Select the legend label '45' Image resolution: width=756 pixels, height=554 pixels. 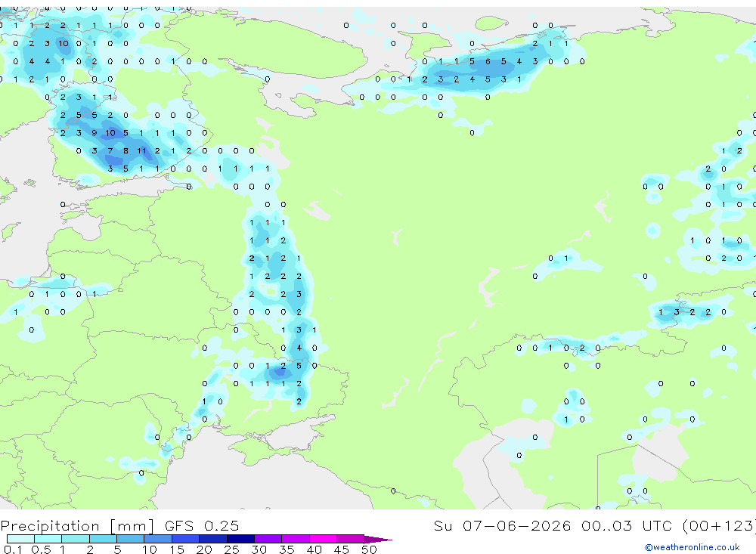click(342, 549)
